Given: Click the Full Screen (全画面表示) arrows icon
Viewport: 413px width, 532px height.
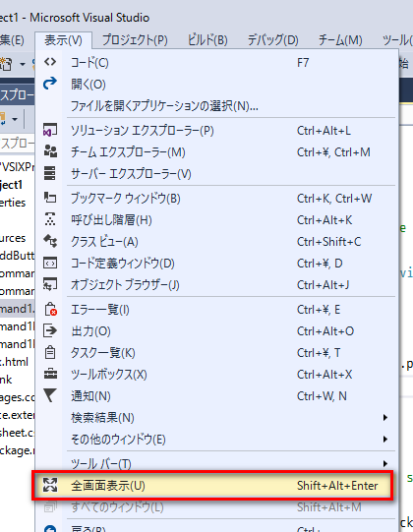Looking at the screenshot, I should [x=50, y=485].
